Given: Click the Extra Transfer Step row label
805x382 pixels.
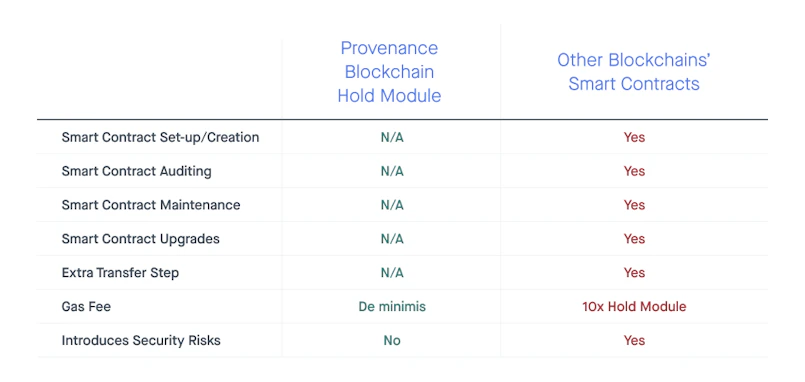Looking at the screenshot, I should click(120, 273).
